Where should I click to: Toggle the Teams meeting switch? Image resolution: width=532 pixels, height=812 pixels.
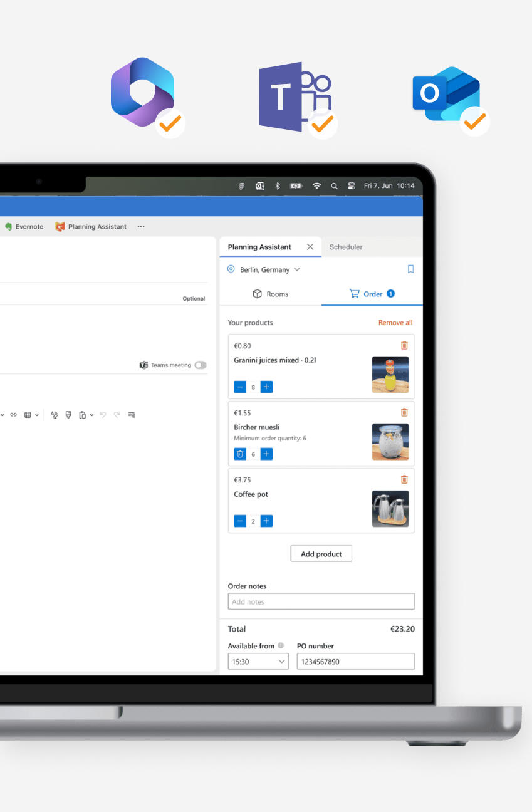tap(201, 365)
